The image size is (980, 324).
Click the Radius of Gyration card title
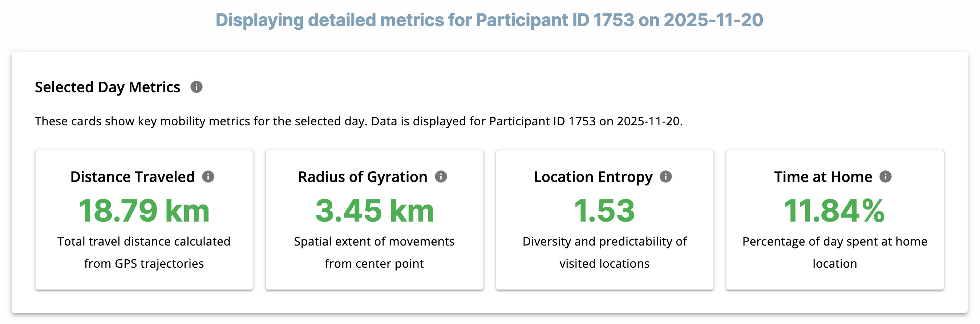pos(363,177)
